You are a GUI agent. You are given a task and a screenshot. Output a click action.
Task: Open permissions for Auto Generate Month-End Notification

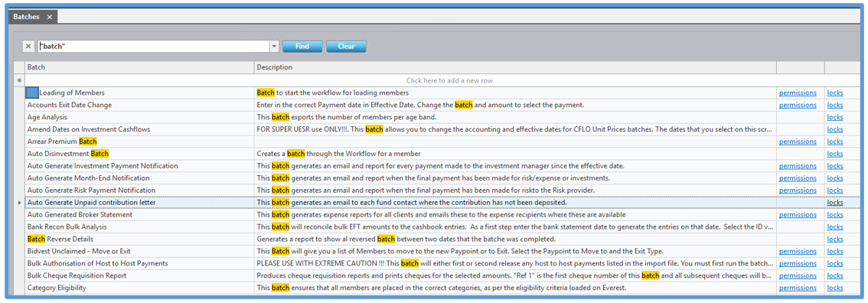click(798, 178)
